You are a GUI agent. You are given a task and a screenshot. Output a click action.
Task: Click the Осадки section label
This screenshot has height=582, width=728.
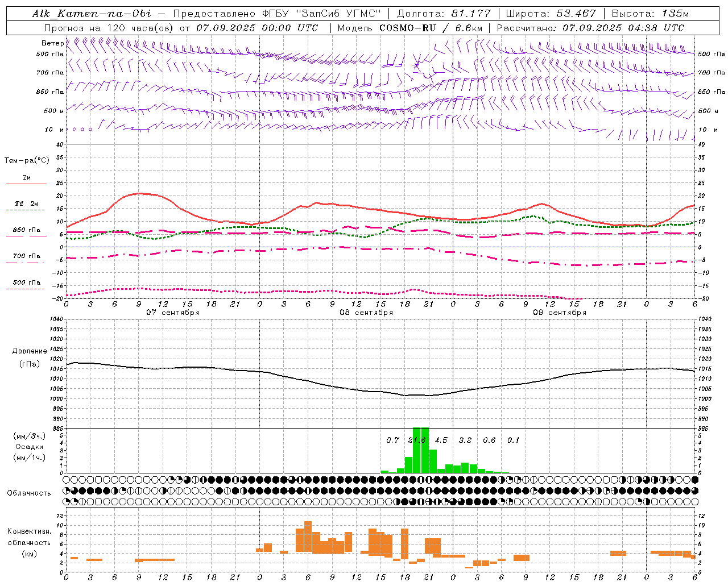[x=30, y=447]
